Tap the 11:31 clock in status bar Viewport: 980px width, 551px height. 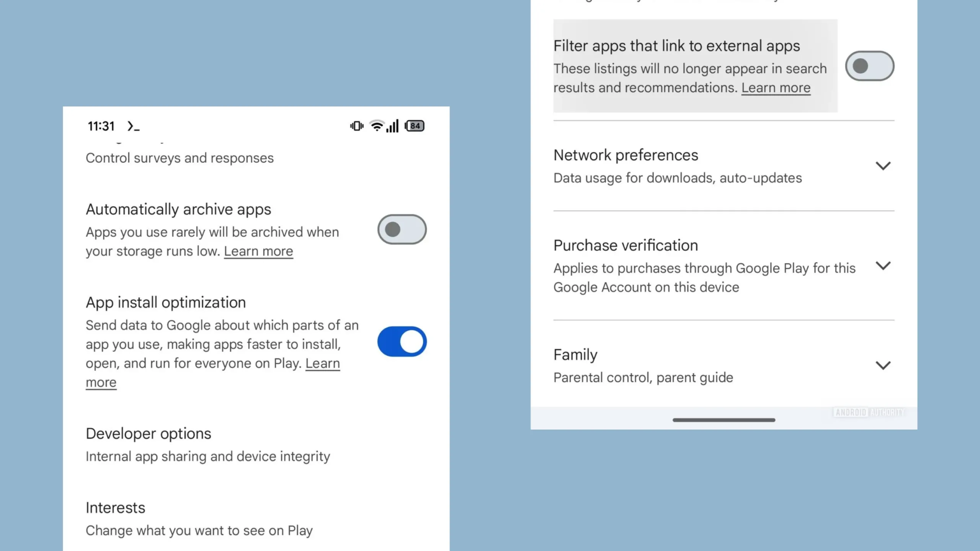pyautogui.click(x=101, y=126)
